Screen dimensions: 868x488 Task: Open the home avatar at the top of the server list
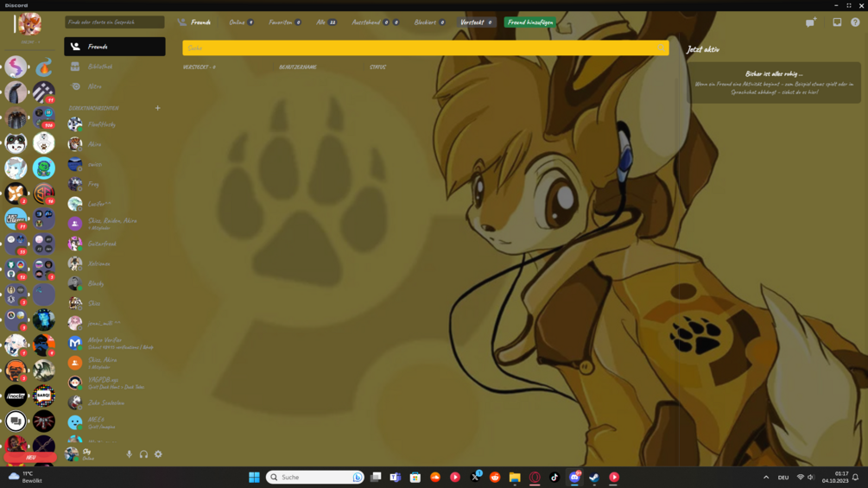pyautogui.click(x=30, y=24)
